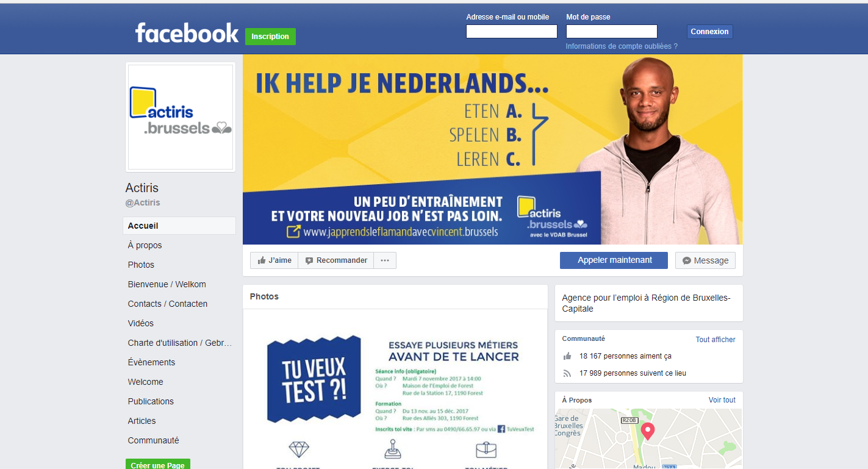868x469 pixels.
Task: Click the green Inscription button
Action: (270, 37)
